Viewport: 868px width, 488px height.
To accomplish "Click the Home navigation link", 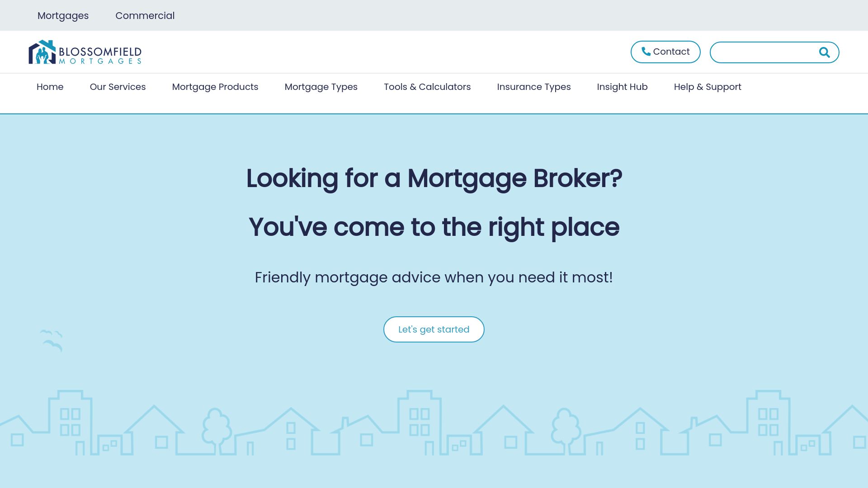I will pyautogui.click(x=50, y=87).
